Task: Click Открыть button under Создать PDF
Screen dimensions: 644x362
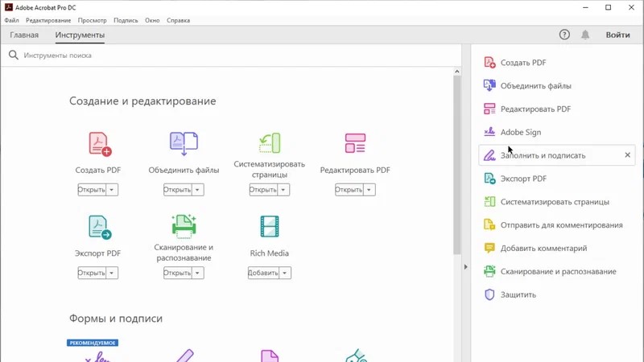Action: [92, 190]
